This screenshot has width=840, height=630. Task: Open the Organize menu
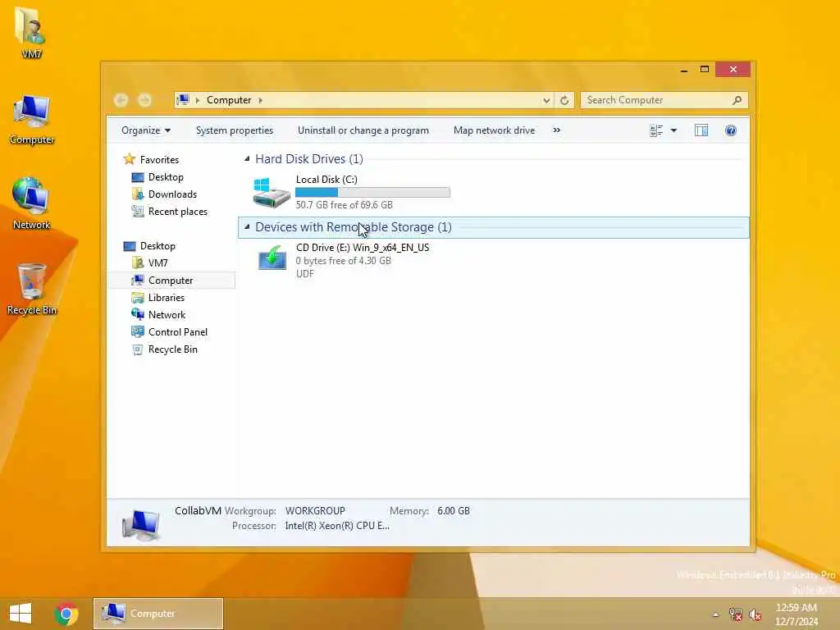pos(146,130)
